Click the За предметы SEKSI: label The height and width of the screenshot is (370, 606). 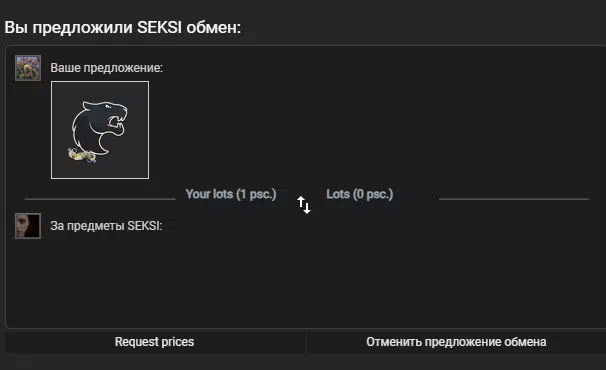(106, 226)
